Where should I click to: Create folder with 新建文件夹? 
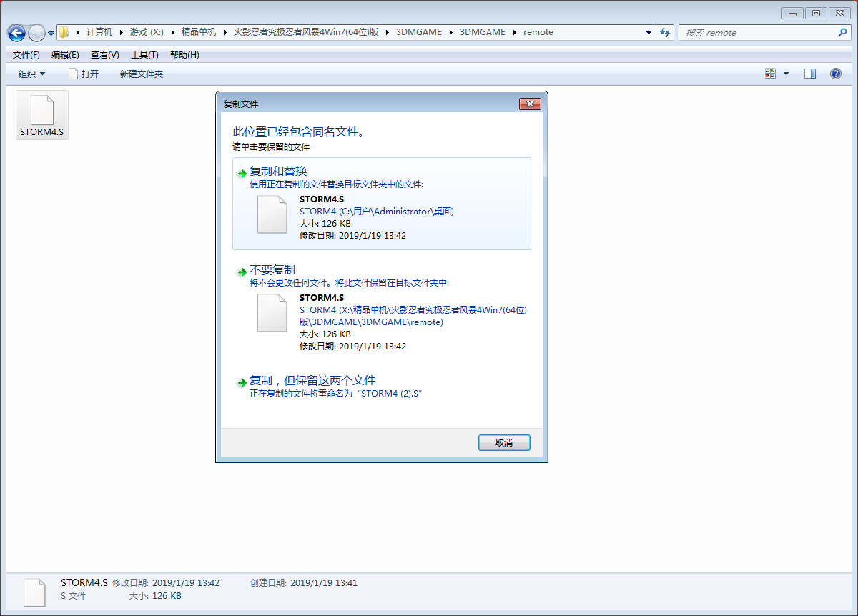coord(142,74)
